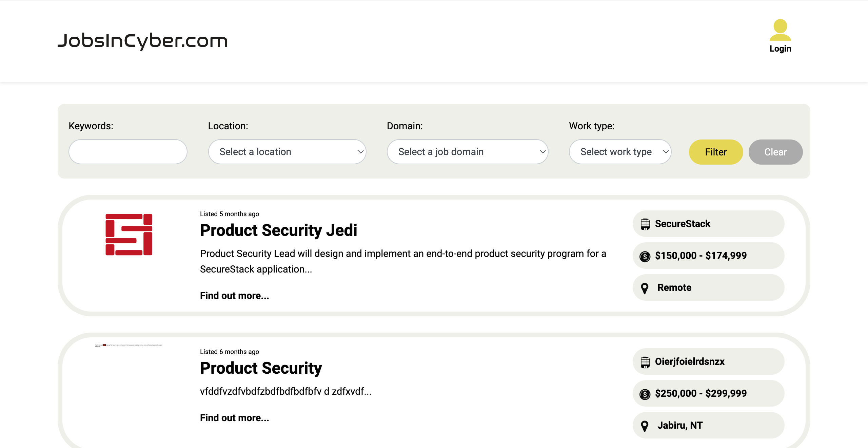Open the Product Security Jedi job title

point(278,230)
